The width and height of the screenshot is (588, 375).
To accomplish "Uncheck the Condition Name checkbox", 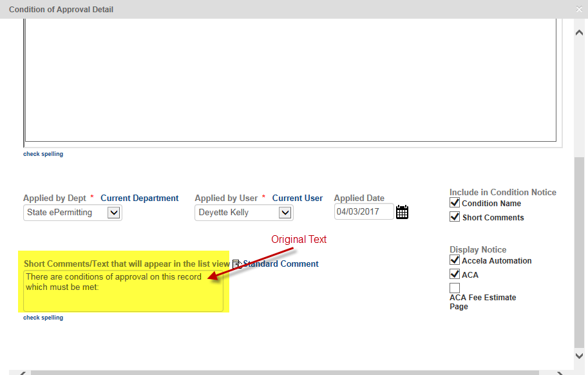I will pos(455,203).
